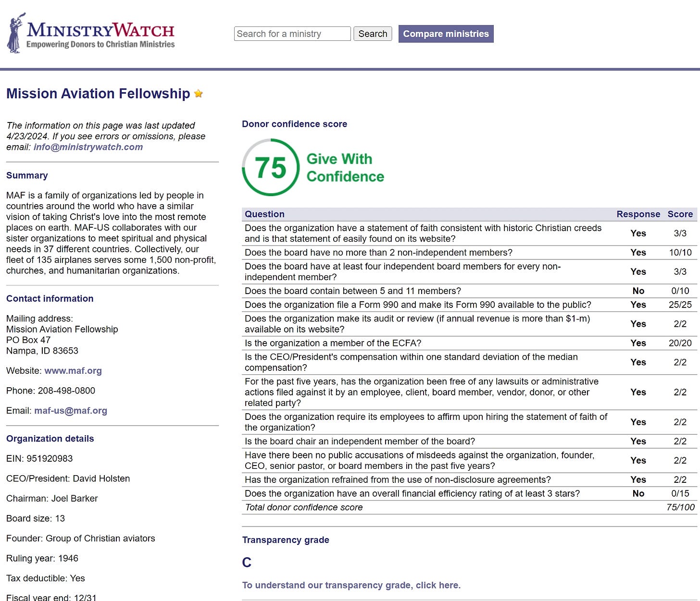Screen dimensions: 700x601
Task: Select the board chair independent member question
Action: (x=360, y=442)
